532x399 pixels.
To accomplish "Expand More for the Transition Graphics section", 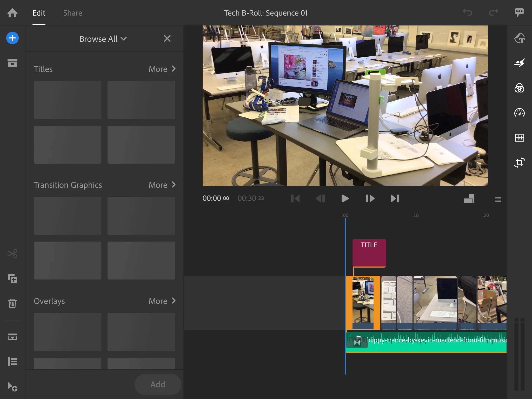I will pos(162,185).
